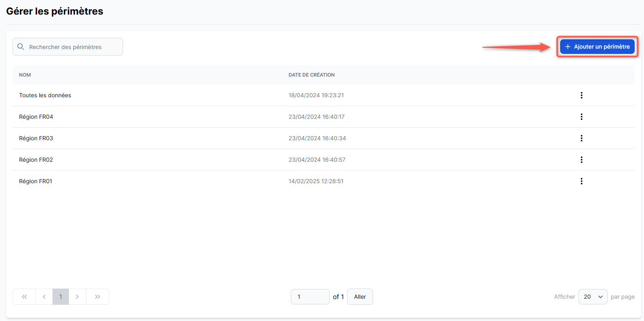Click the magnifying glass search icon
This screenshot has height=321, width=644.
pyautogui.click(x=21, y=47)
